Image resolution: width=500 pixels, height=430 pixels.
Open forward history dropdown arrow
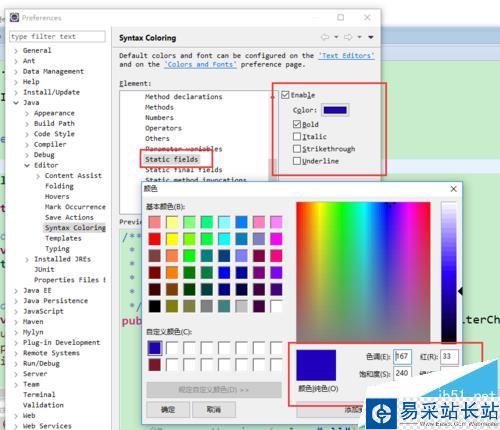click(x=359, y=37)
